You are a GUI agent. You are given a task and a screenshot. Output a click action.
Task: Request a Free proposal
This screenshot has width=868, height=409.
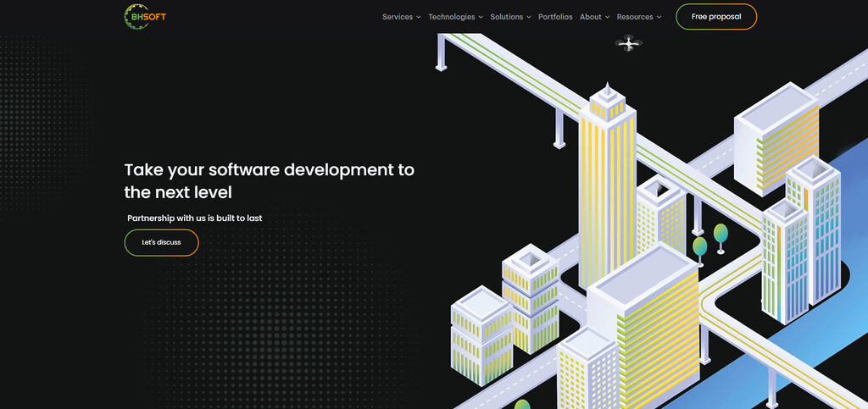click(x=716, y=17)
